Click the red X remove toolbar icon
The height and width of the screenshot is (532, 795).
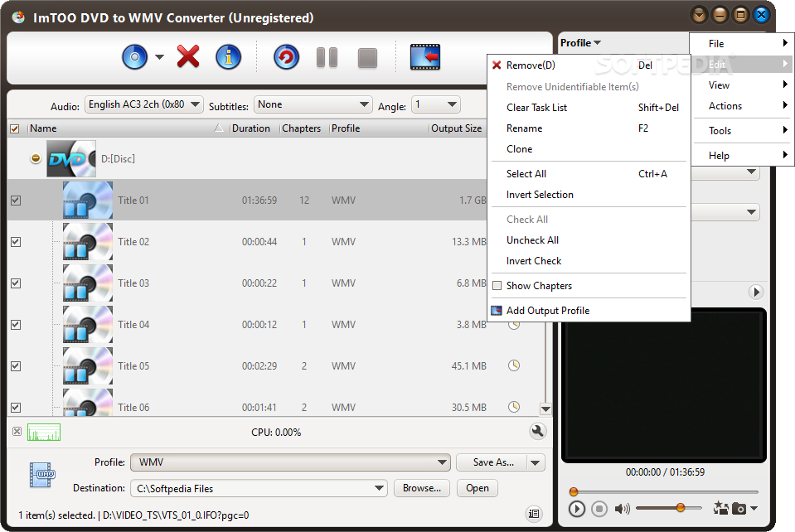click(x=188, y=56)
